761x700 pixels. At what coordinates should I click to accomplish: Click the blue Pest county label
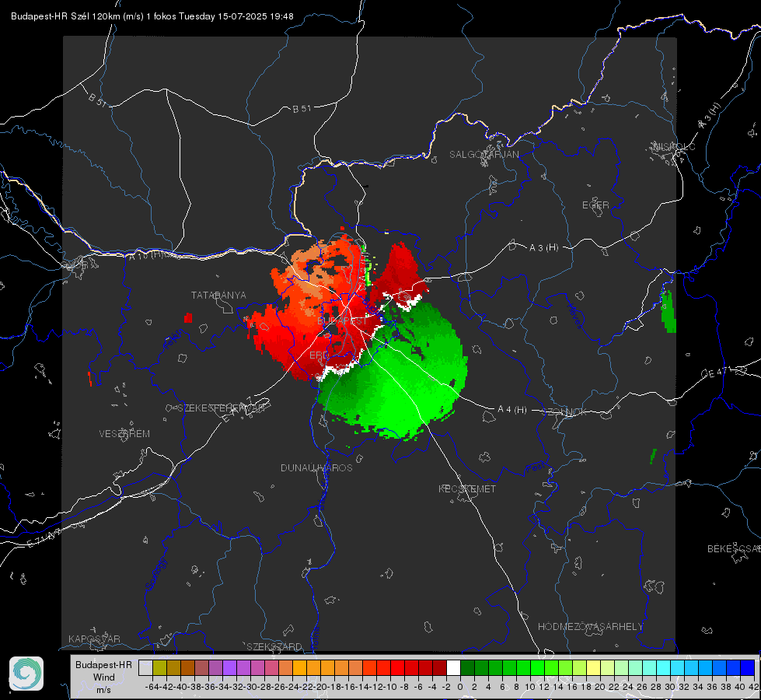coord(535,469)
